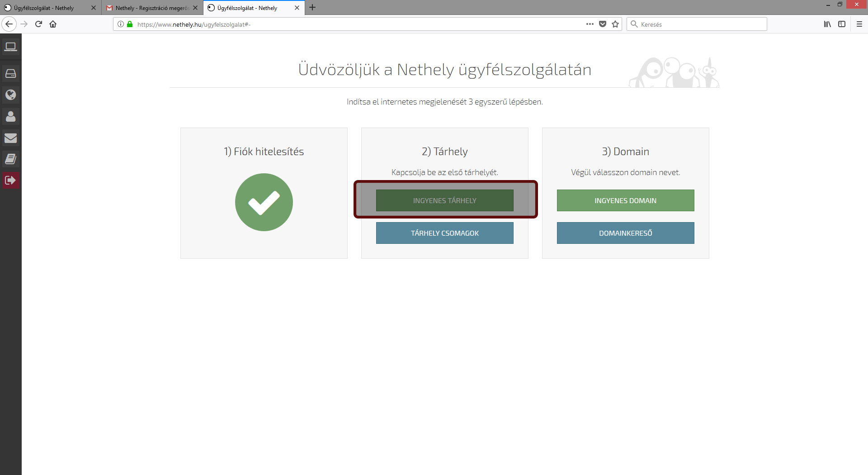Open the DOMAINKERESŐ button
The width and height of the screenshot is (868, 475).
(x=625, y=233)
